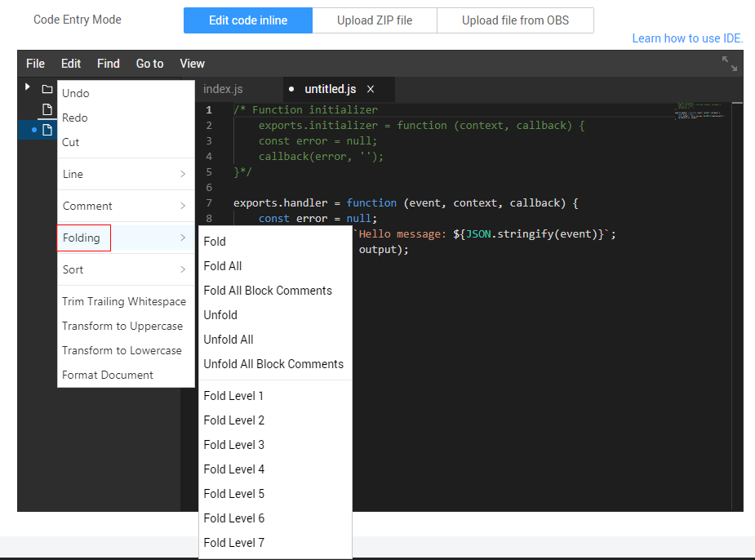Click Format Document
Image resolution: width=755 pixels, height=560 pixels.
(x=126, y=375)
